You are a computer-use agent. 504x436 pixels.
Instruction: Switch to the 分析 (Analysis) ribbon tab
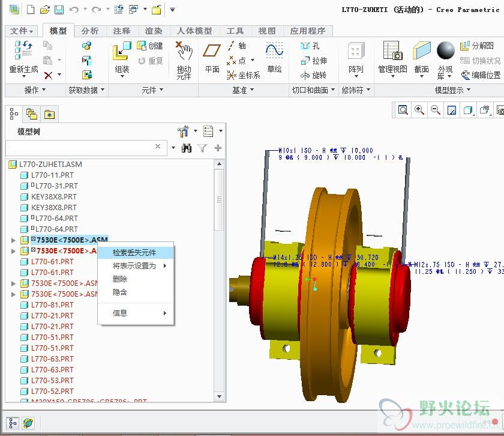click(90, 31)
